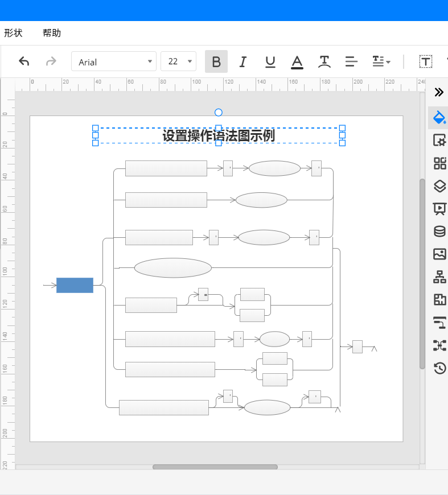
Task: Open the presentation slides panel icon
Action: point(439,209)
